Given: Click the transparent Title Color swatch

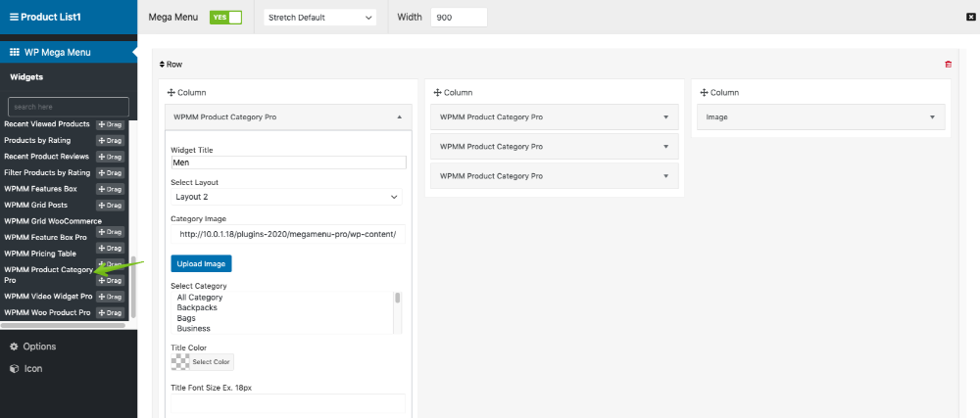Looking at the screenshot, I should 180,362.
